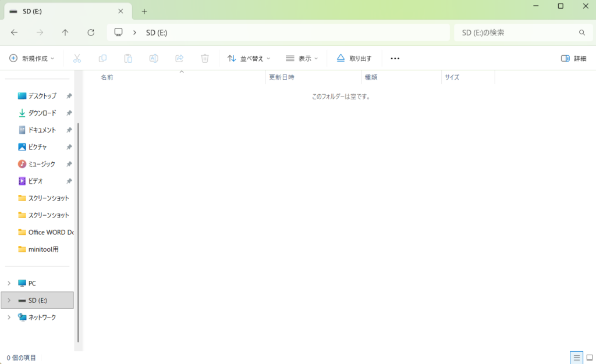Refresh the current folder view

[91, 33]
